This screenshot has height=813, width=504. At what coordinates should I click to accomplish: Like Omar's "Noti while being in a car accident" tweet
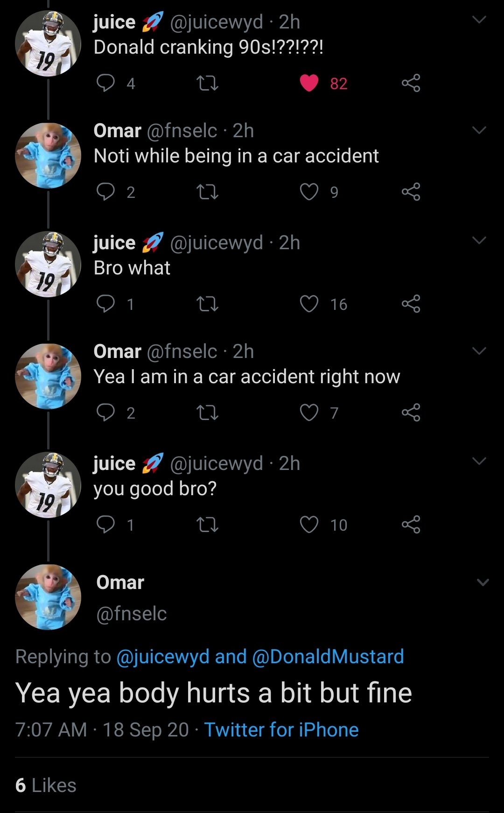(309, 192)
